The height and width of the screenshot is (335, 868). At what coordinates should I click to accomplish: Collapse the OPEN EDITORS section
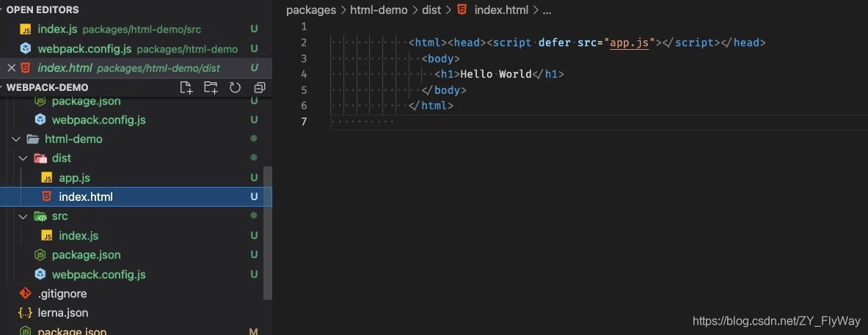(43, 10)
